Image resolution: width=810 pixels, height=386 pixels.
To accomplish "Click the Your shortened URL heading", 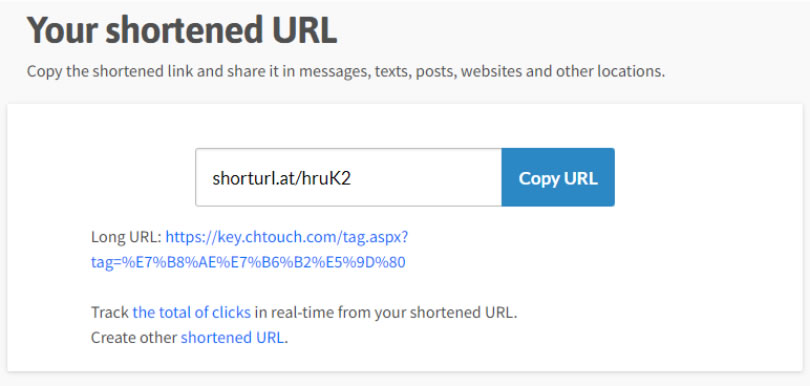I will [182, 30].
